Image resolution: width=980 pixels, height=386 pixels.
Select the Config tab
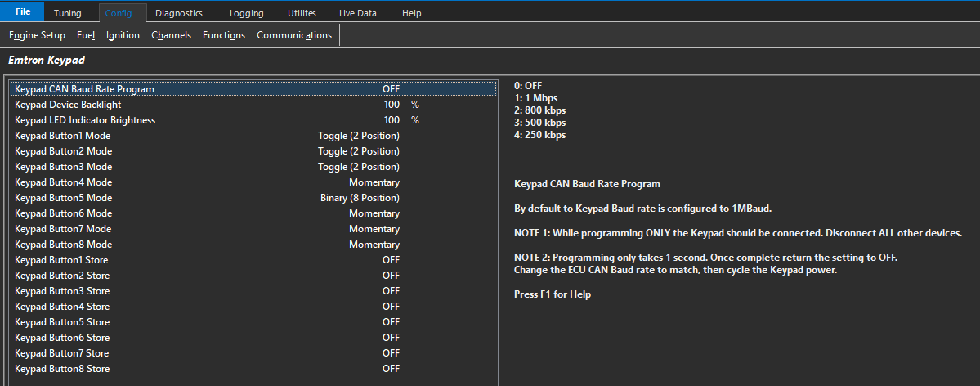[x=123, y=12]
